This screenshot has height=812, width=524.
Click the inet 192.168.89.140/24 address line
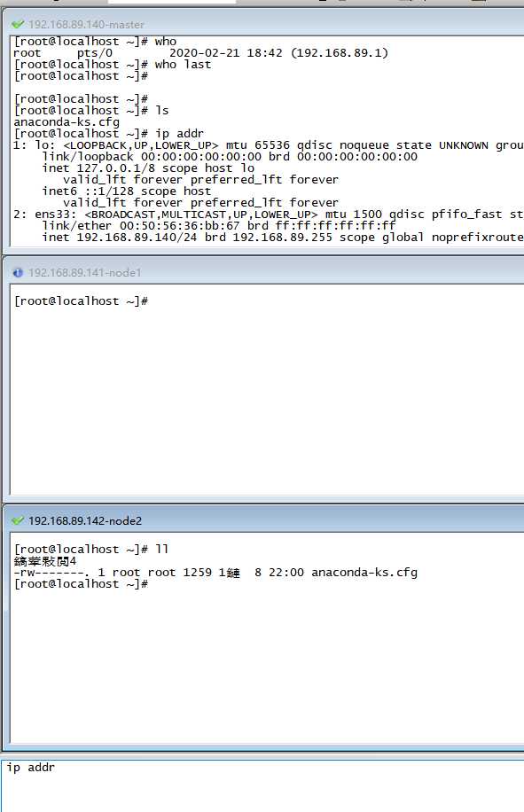click(x=283, y=238)
